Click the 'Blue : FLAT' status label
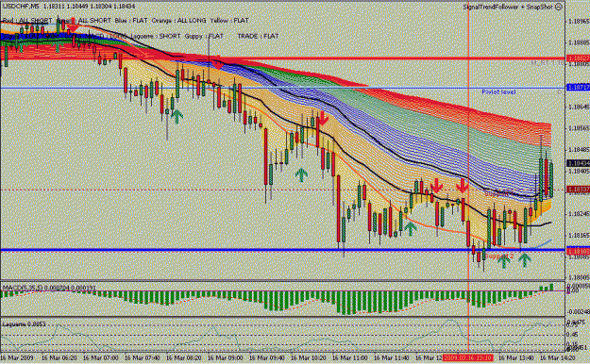The image size is (590, 364). (x=131, y=21)
